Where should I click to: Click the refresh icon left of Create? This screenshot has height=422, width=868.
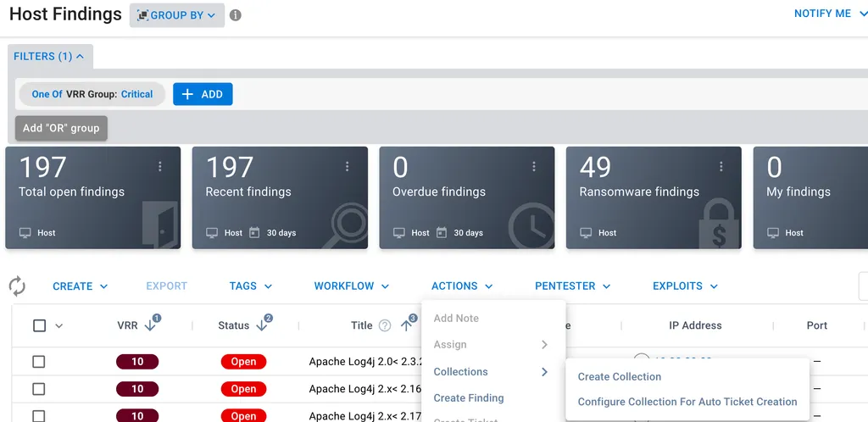point(17,286)
